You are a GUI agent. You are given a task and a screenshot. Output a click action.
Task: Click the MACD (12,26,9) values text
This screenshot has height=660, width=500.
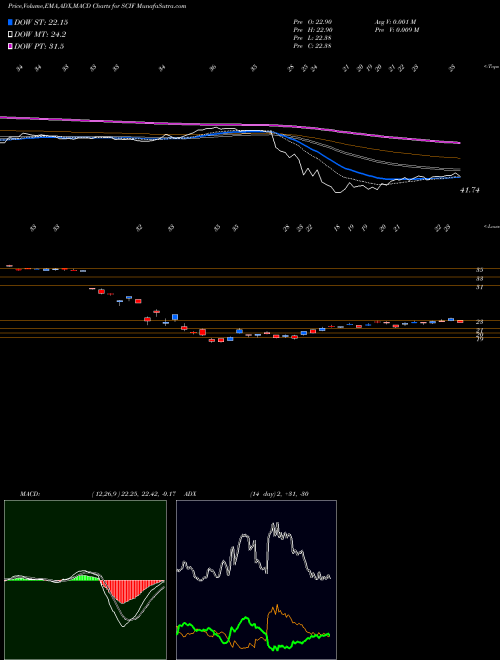click(x=136, y=494)
